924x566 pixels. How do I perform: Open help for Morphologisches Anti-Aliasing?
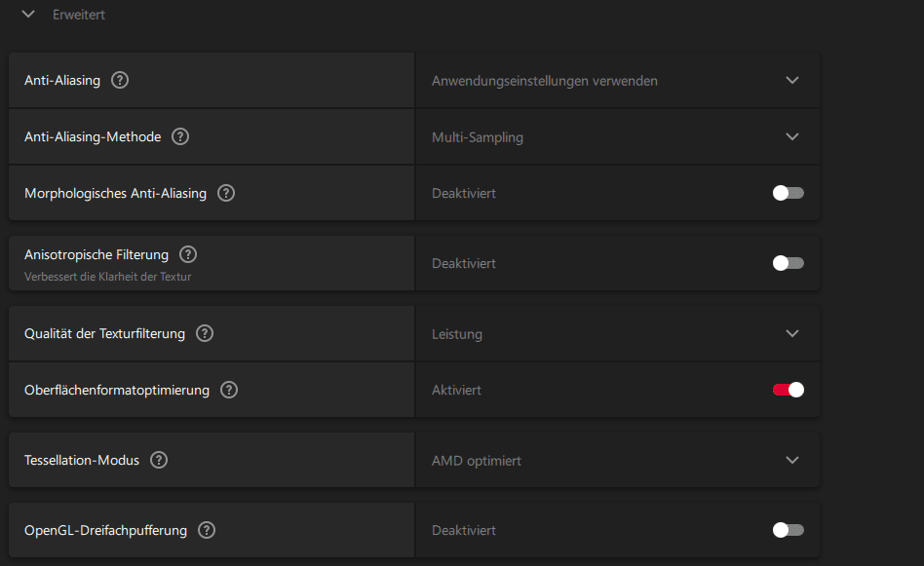pos(226,193)
